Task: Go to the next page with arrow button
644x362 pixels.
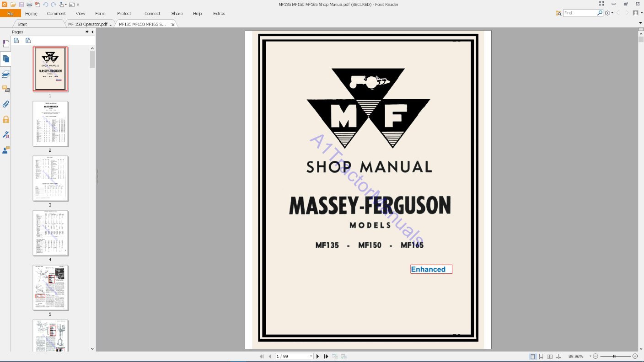Action: (318, 356)
